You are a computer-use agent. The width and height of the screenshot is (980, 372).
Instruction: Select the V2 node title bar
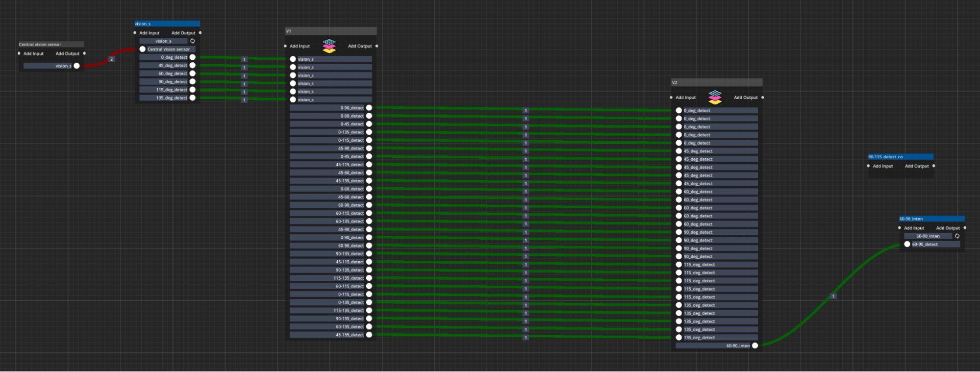click(x=716, y=82)
